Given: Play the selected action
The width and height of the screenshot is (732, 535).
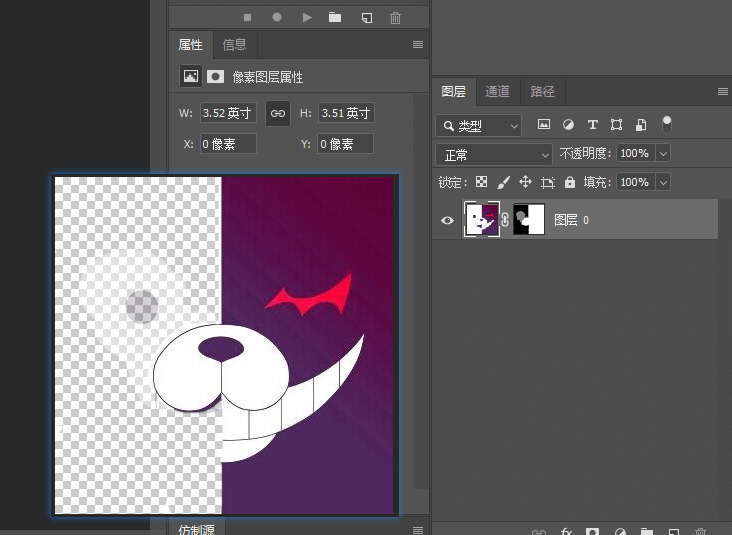Looking at the screenshot, I should click(307, 18).
